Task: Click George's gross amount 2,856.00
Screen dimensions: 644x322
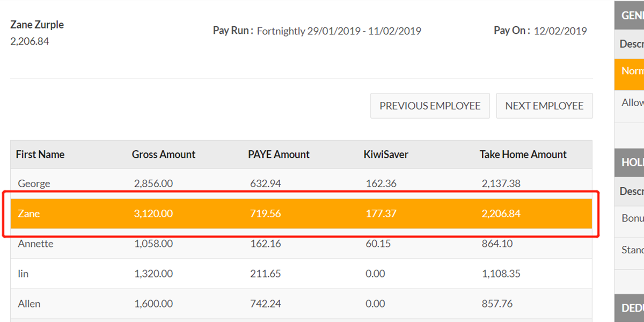Action: tap(153, 184)
